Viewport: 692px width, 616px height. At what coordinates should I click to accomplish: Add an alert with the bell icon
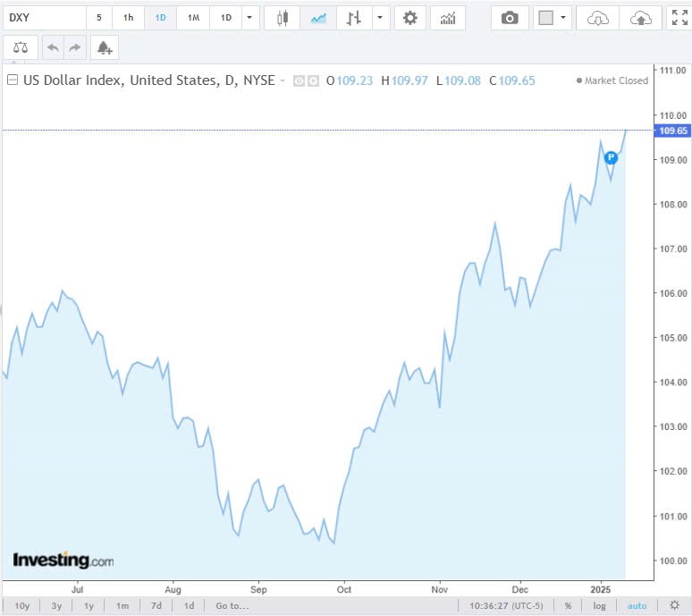[105, 48]
